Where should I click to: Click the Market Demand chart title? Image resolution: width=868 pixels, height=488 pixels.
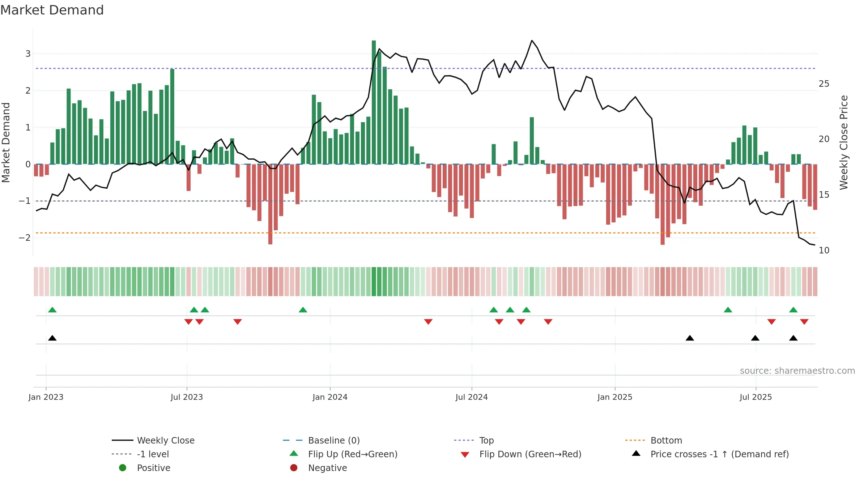tap(52, 10)
